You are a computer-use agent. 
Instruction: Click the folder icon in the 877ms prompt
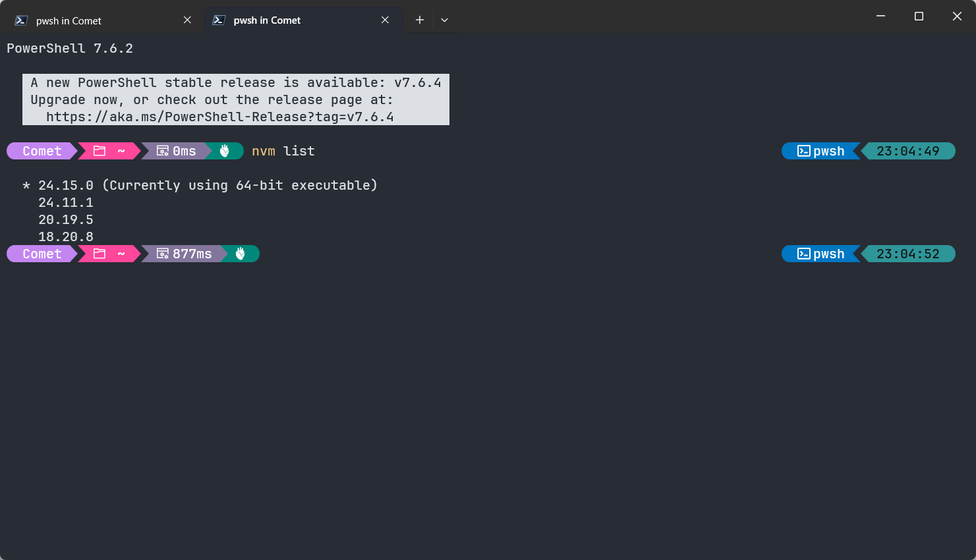point(100,254)
